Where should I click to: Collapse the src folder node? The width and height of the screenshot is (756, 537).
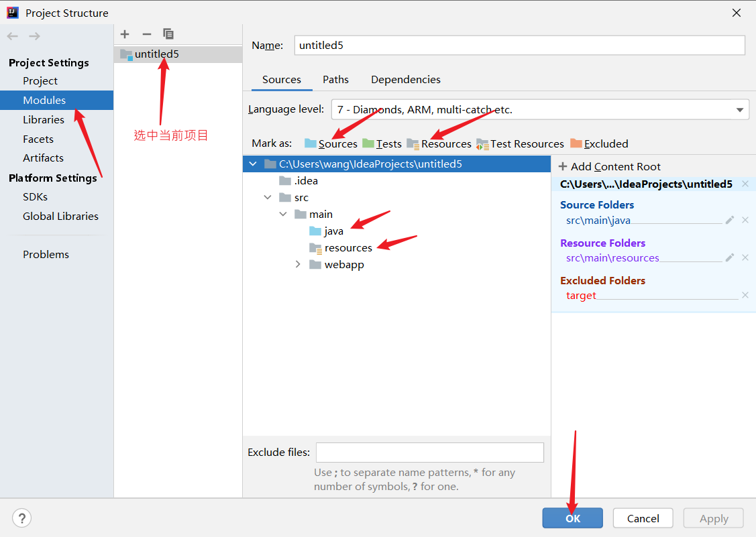pos(268,198)
